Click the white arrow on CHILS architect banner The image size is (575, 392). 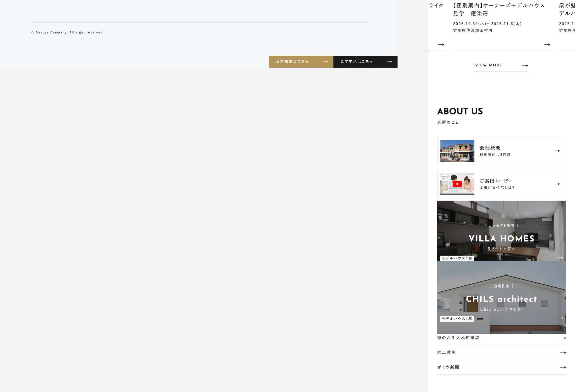pyautogui.click(x=560, y=318)
